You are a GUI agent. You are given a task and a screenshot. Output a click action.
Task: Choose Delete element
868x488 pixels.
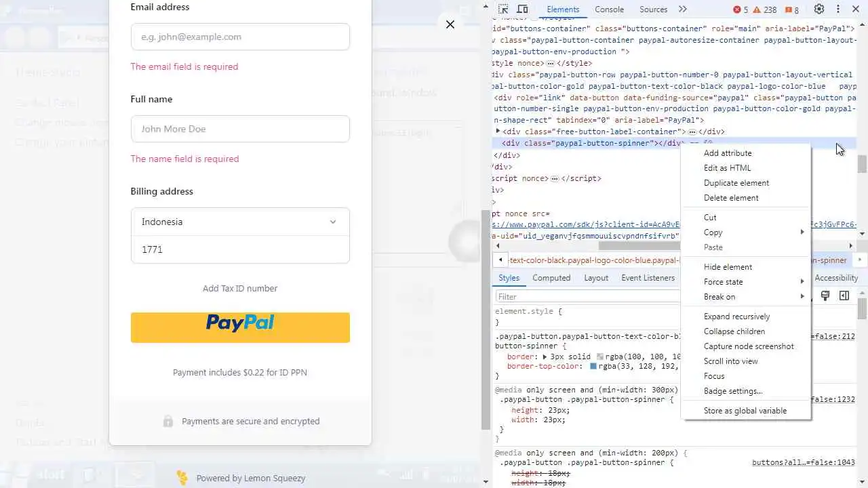[x=746, y=198]
